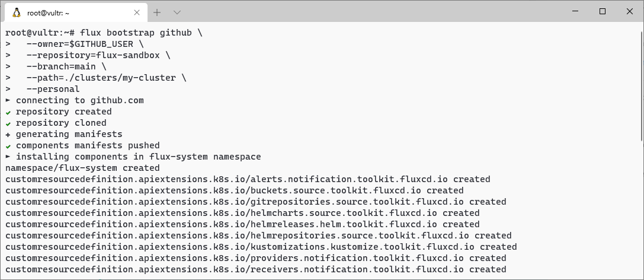Click the vertical scrollbar thumb
Screen dimensions: 644x280
coord(640,85)
